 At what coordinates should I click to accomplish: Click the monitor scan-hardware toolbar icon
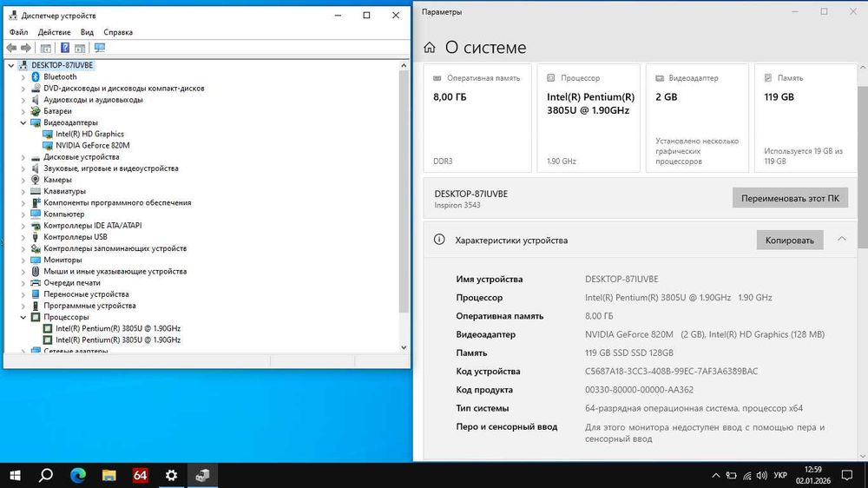point(100,48)
